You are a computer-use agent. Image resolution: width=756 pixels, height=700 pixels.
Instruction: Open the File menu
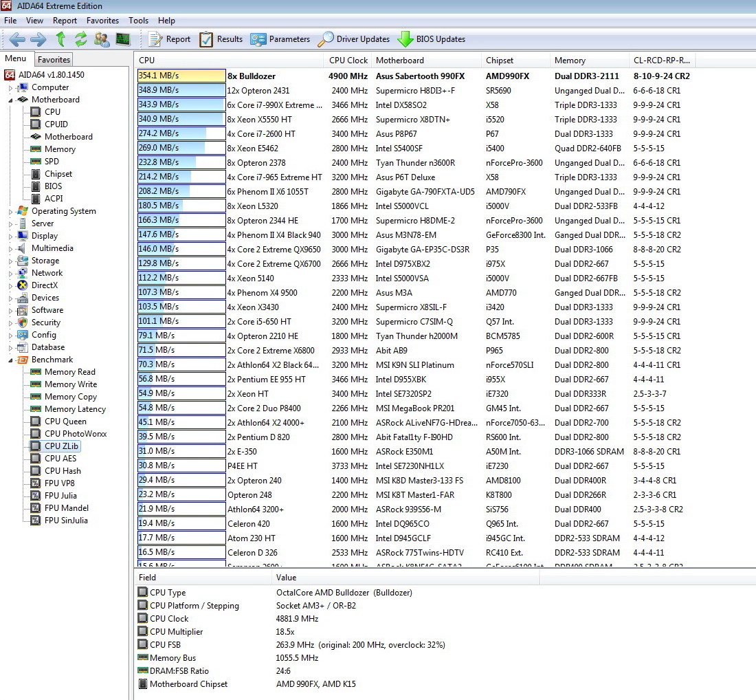[x=10, y=20]
